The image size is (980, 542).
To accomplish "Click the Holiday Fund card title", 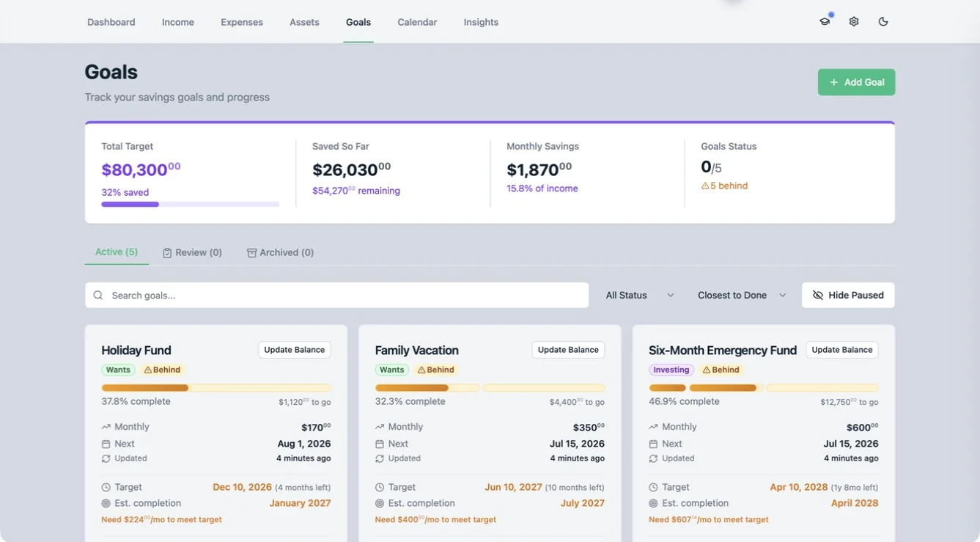I will (136, 351).
